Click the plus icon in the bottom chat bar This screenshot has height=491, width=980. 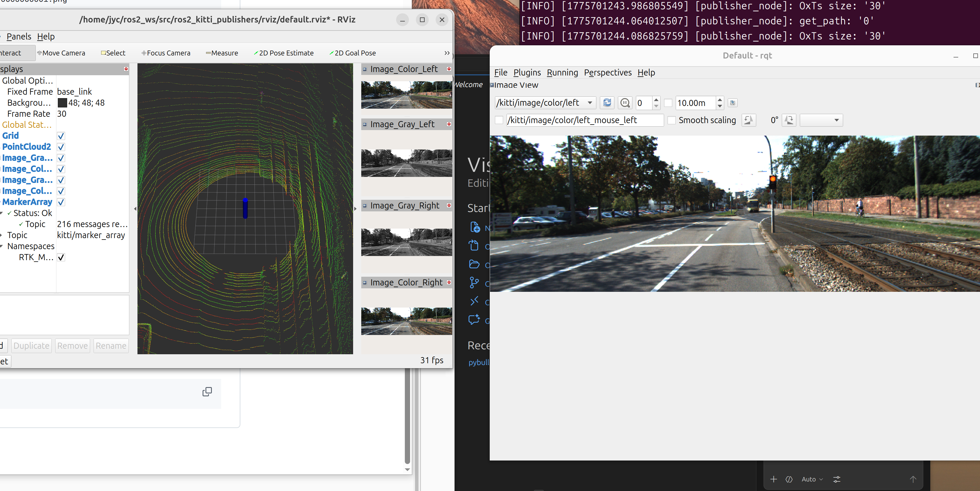(x=773, y=479)
